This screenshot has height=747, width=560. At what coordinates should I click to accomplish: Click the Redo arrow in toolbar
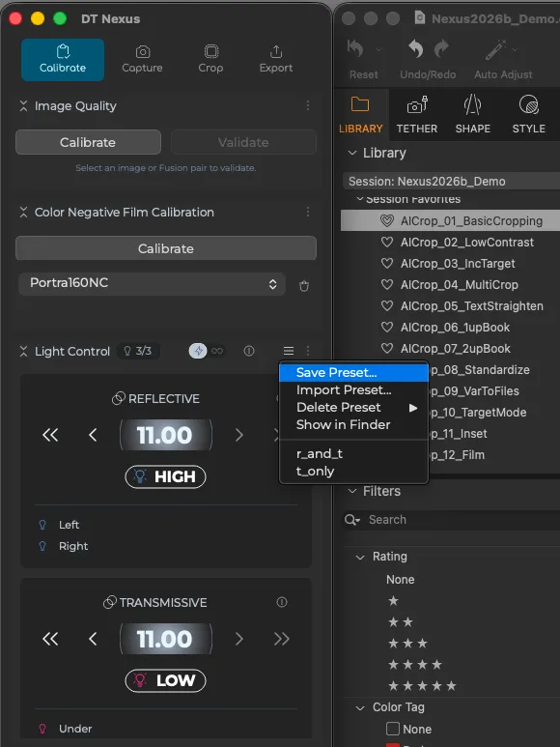pos(441,48)
